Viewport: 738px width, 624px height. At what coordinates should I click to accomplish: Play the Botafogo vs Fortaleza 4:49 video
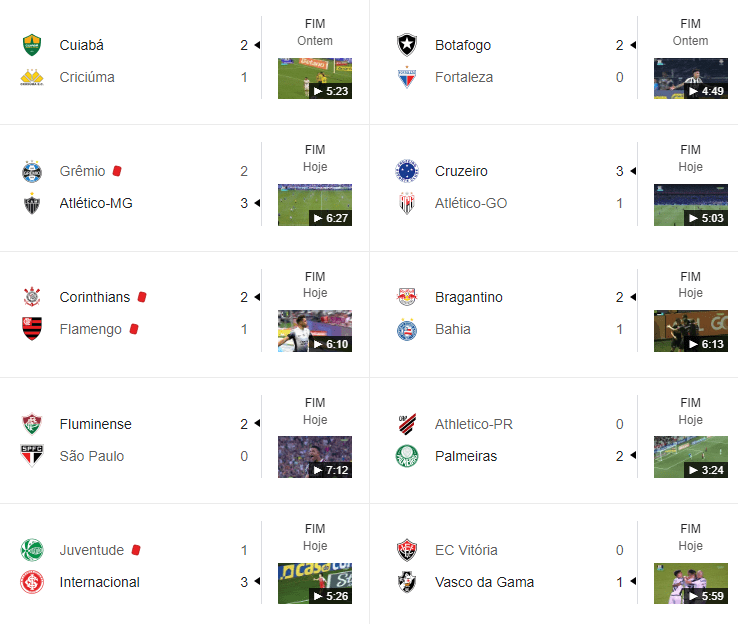690,79
